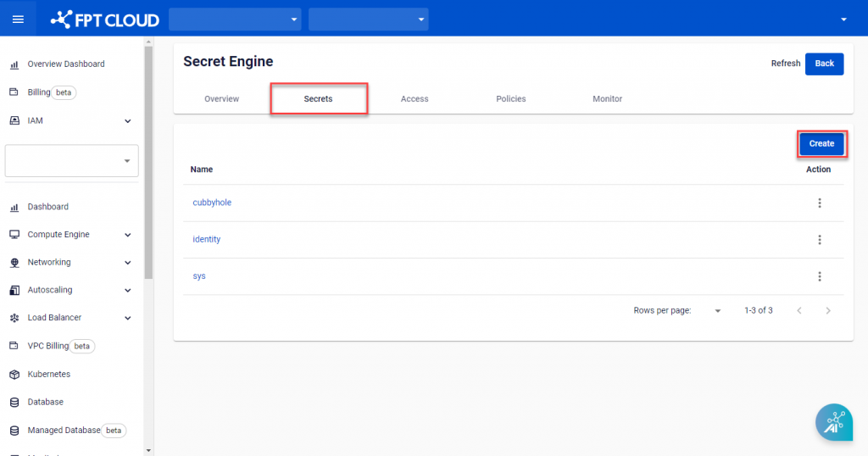Click the Refresh button
868x456 pixels.
tap(785, 64)
